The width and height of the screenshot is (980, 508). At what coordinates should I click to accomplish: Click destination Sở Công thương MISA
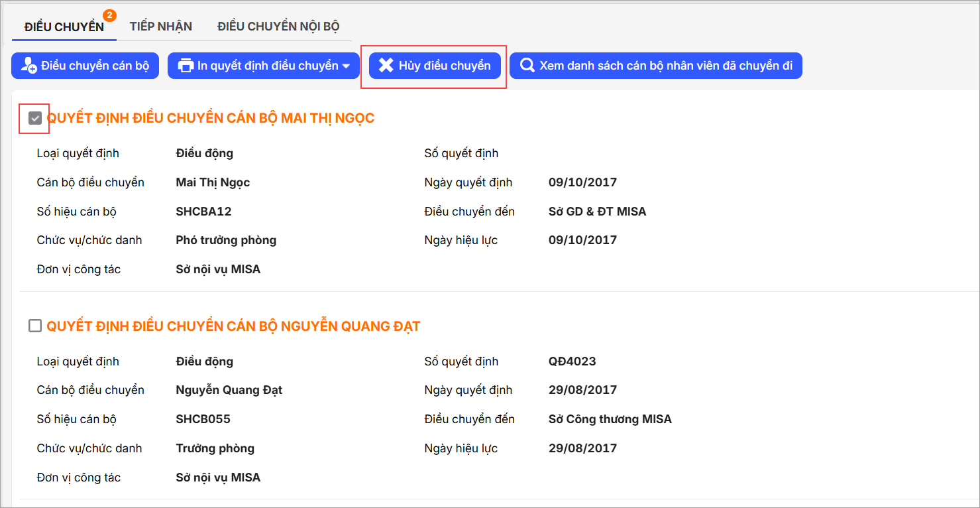click(610, 419)
